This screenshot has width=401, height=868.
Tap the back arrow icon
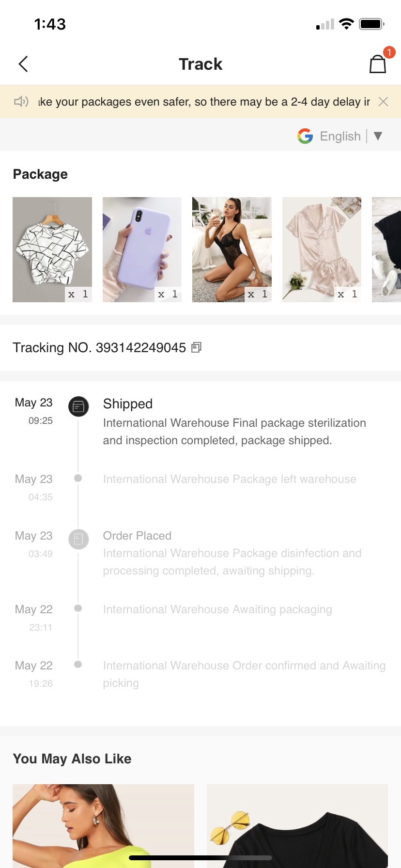tap(23, 64)
